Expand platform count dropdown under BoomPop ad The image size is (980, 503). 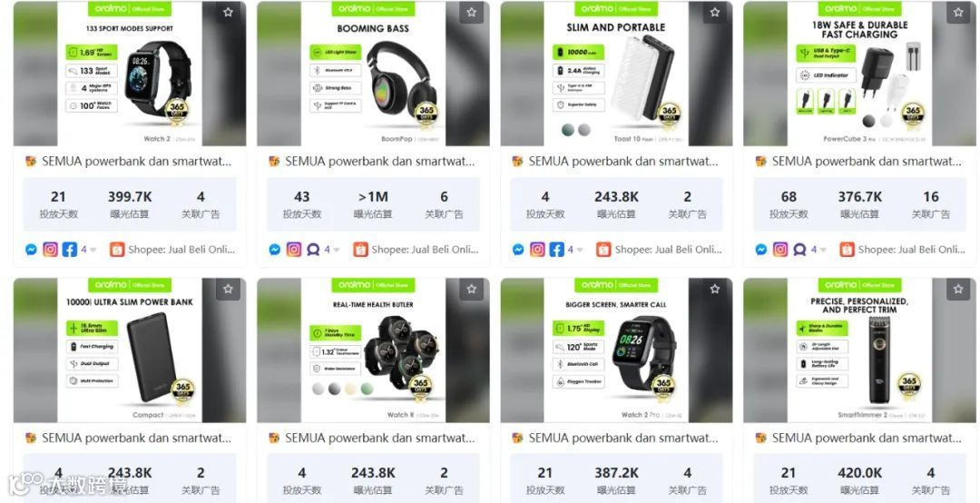coord(331,250)
